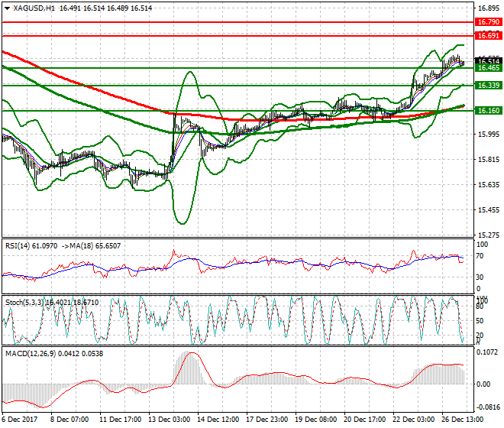
Task: Click the 15.275 price scale value
Action: 489,235
